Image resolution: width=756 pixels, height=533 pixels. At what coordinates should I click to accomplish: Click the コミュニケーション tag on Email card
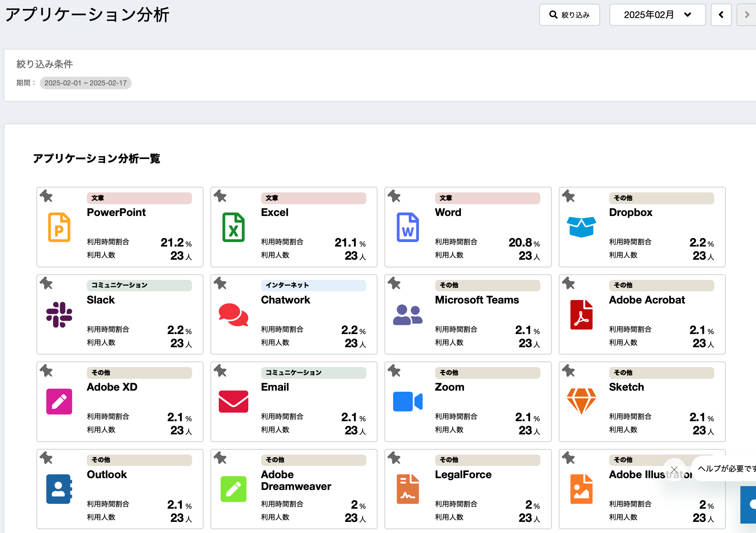click(314, 373)
